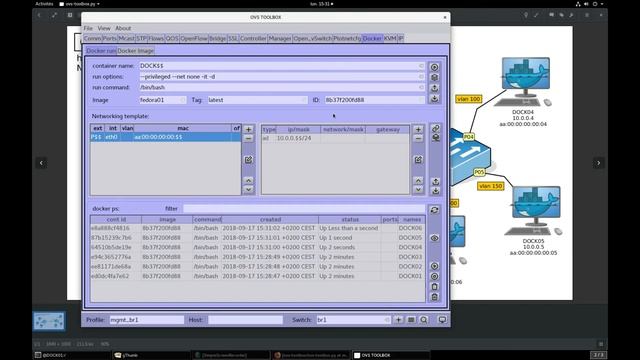The width and height of the screenshot is (640, 360).
Task: Click upload icon at networking template's right edge
Action: pos(436,181)
